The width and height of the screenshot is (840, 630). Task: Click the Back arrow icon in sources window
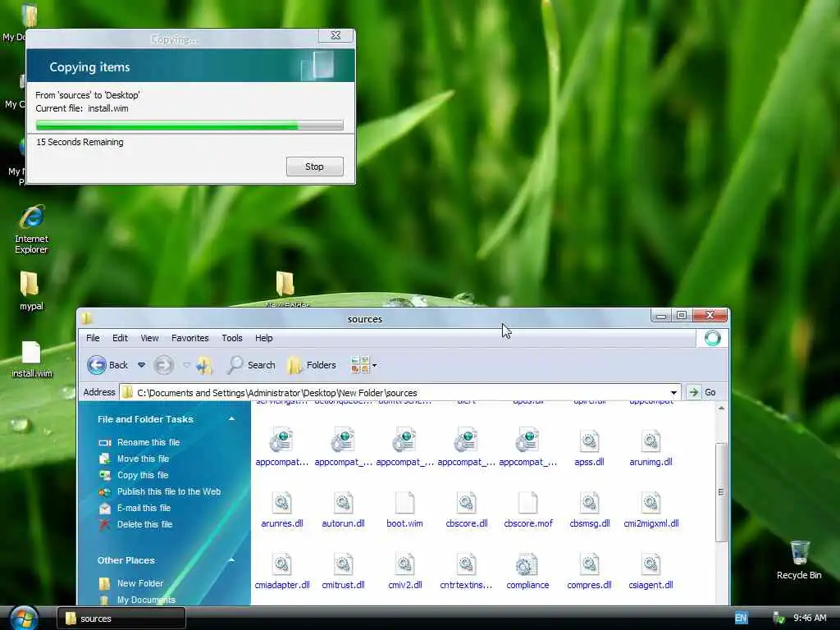[97, 365]
